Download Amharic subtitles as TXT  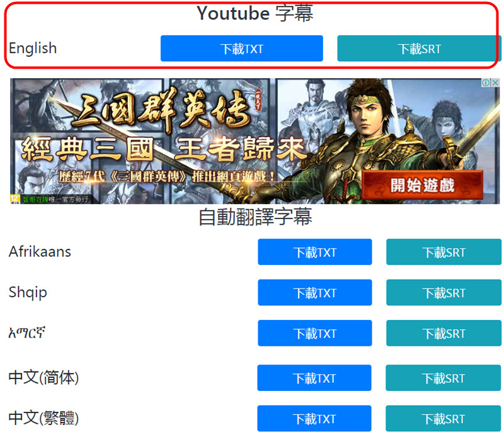tap(314, 333)
